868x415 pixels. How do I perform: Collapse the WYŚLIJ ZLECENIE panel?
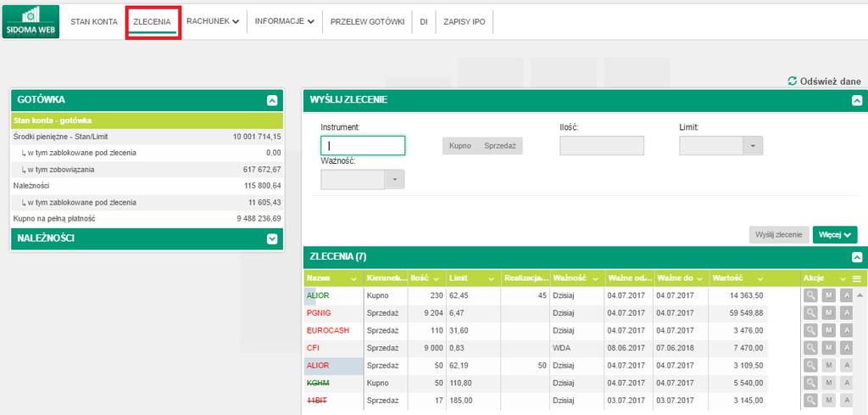pyautogui.click(x=857, y=100)
